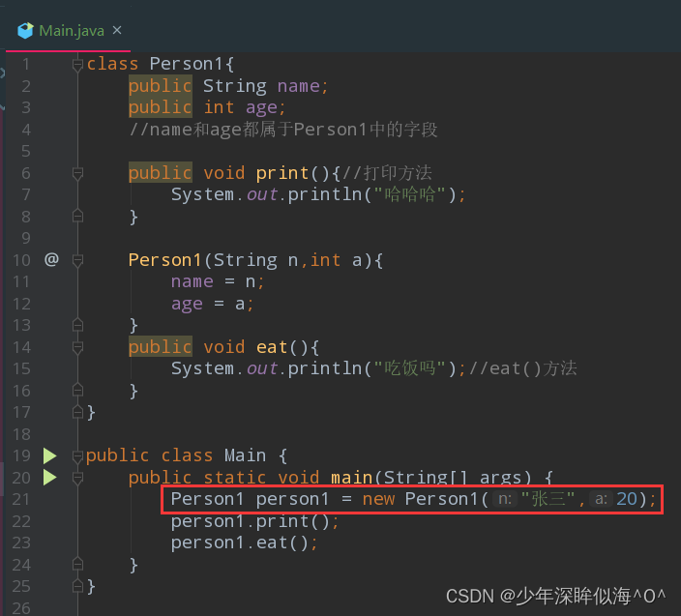Run main method via line 20 gutter arrow
The height and width of the screenshot is (616, 681).
[50, 477]
